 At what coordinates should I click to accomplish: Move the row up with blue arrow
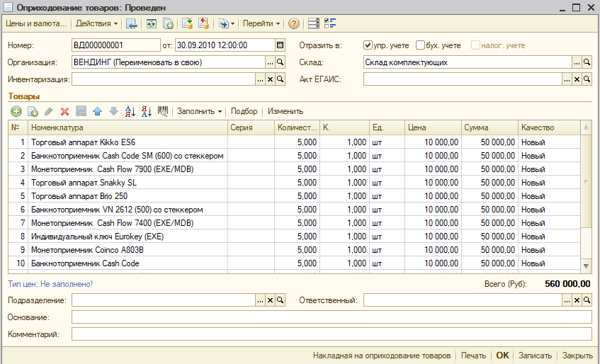[97, 111]
